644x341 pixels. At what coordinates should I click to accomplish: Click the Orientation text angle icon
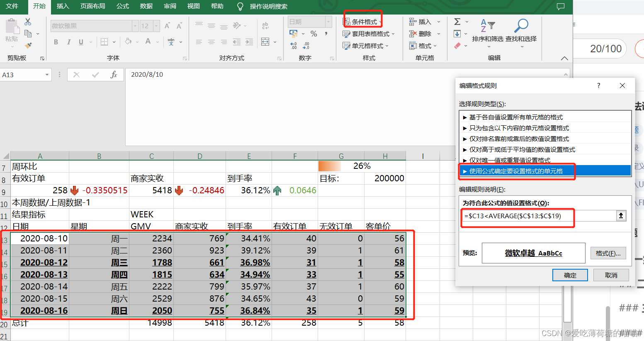[237, 26]
